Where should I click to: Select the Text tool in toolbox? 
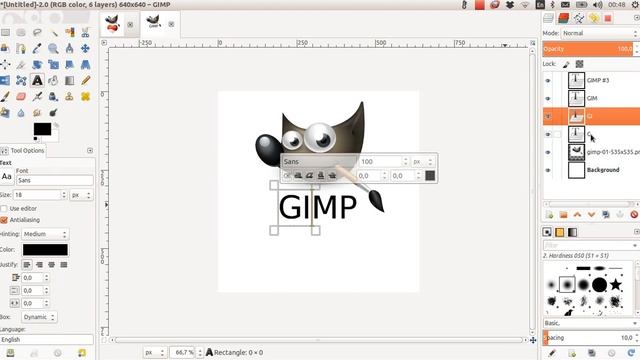[37, 80]
